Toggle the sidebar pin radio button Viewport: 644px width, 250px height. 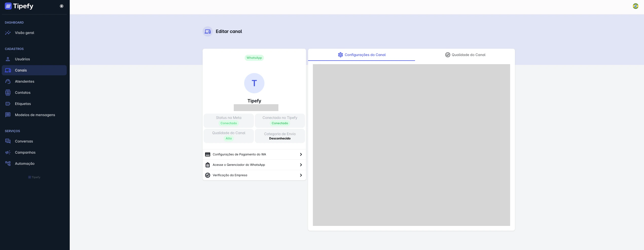click(x=62, y=6)
